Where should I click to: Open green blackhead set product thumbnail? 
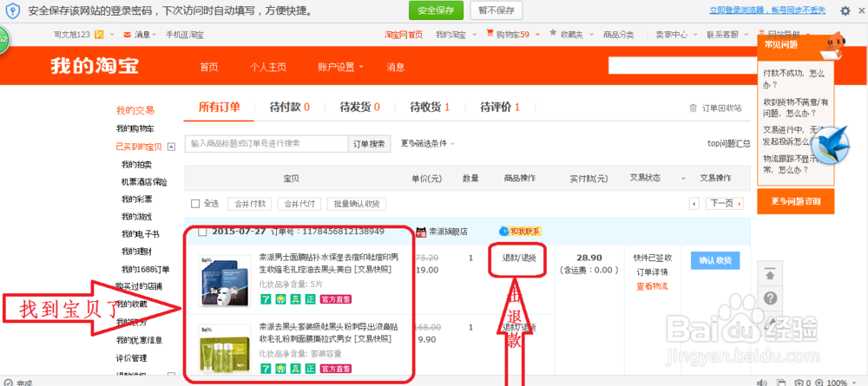coord(223,350)
